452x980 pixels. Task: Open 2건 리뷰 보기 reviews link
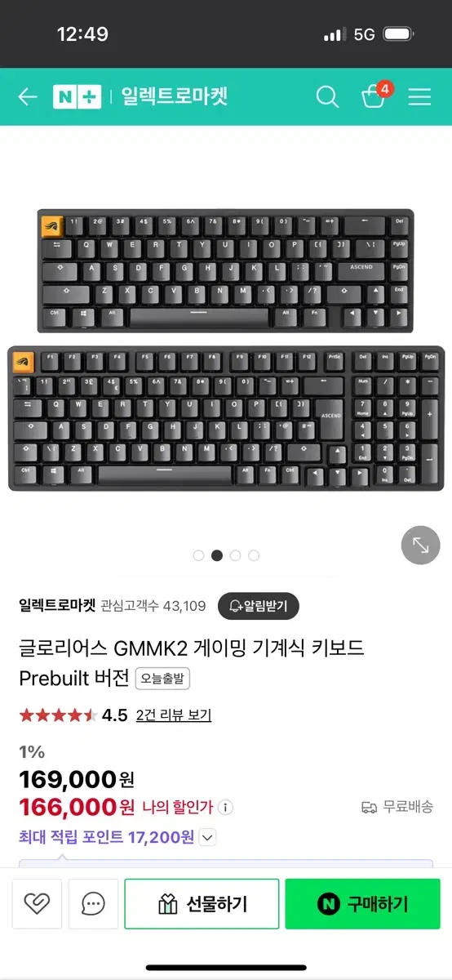[174, 715]
